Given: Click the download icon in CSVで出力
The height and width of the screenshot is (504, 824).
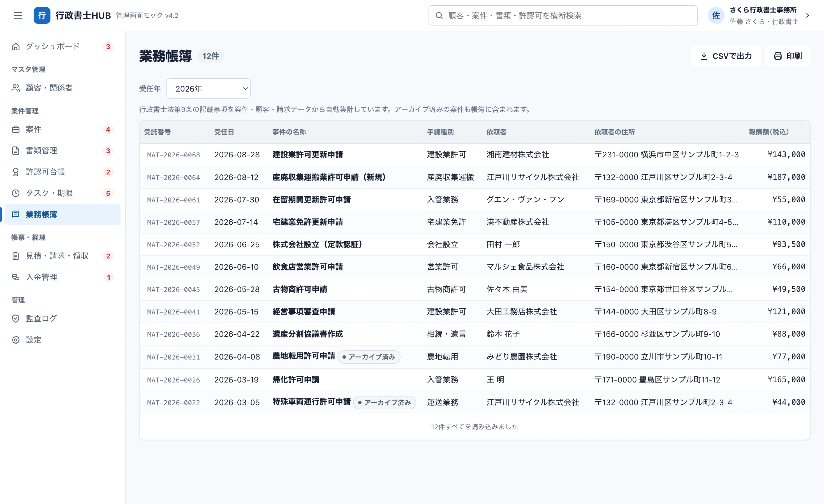Looking at the screenshot, I should (703, 56).
